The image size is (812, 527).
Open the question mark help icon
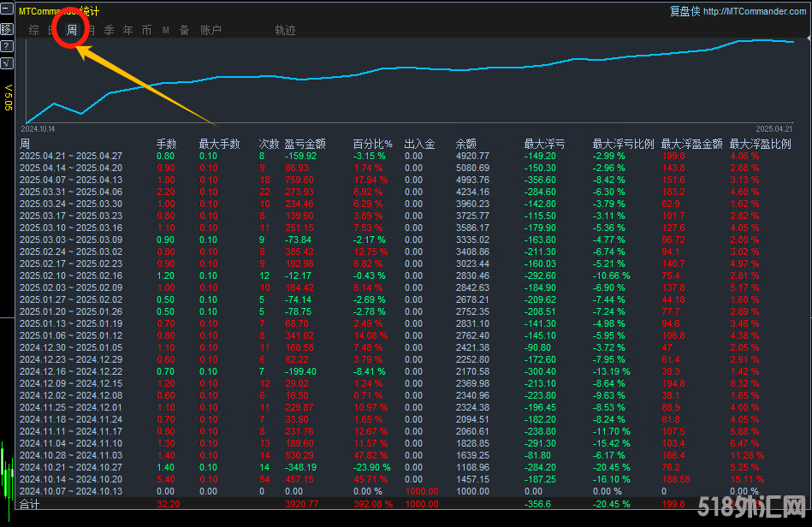tap(7, 45)
